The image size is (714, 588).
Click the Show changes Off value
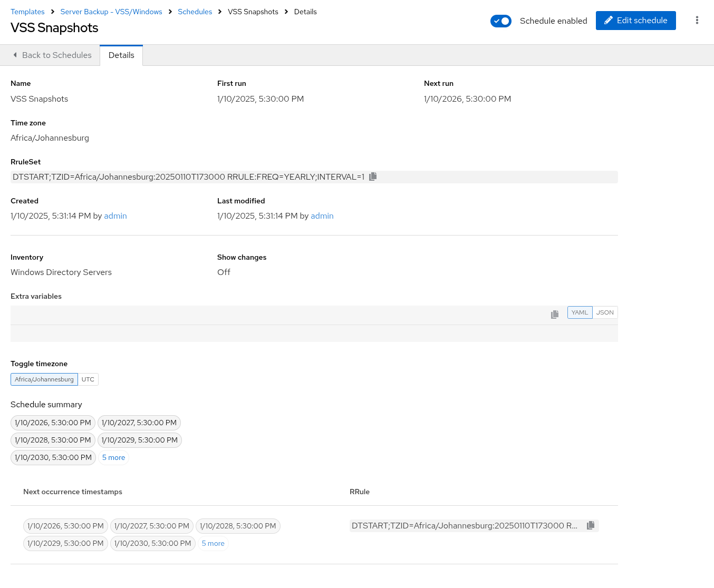pyautogui.click(x=224, y=272)
